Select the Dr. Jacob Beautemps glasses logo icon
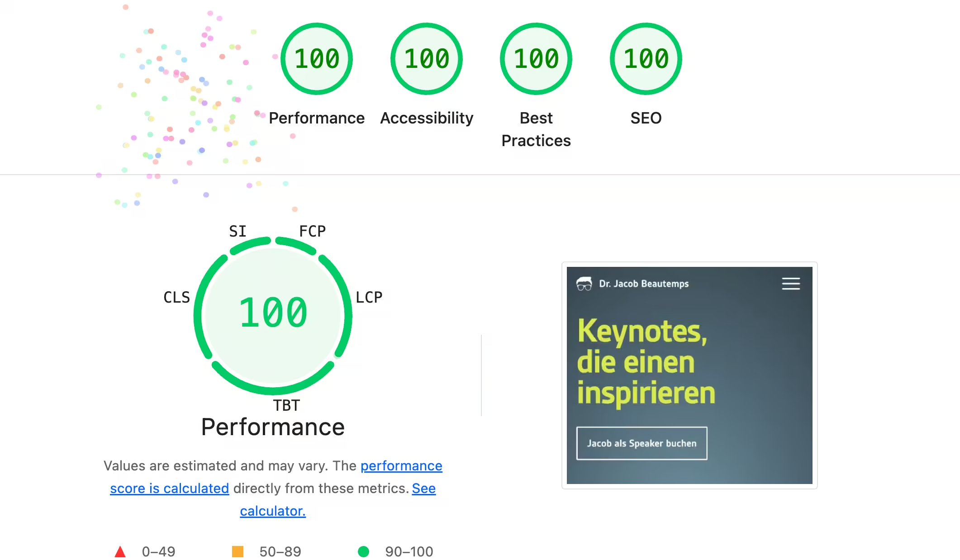The width and height of the screenshot is (960, 560). (584, 284)
